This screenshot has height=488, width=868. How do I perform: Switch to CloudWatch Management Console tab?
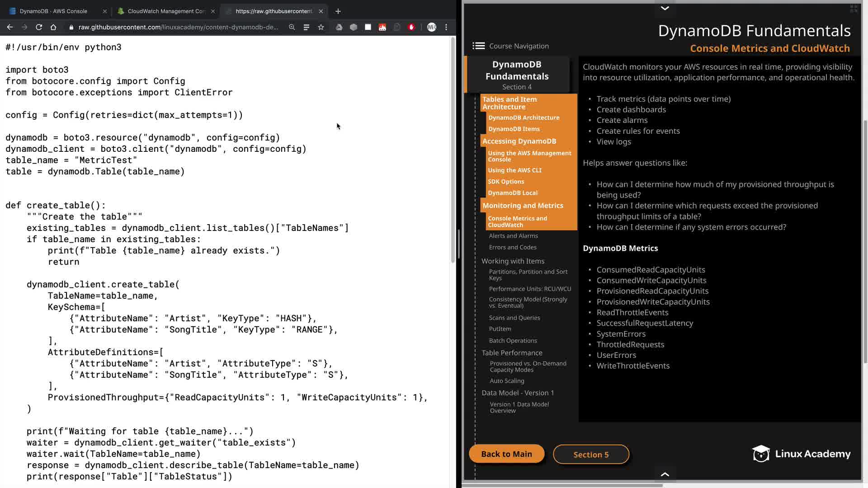point(166,11)
